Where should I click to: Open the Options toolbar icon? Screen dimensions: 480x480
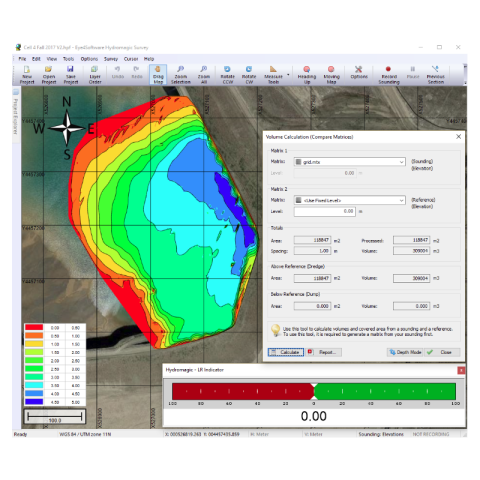tap(359, 73)
